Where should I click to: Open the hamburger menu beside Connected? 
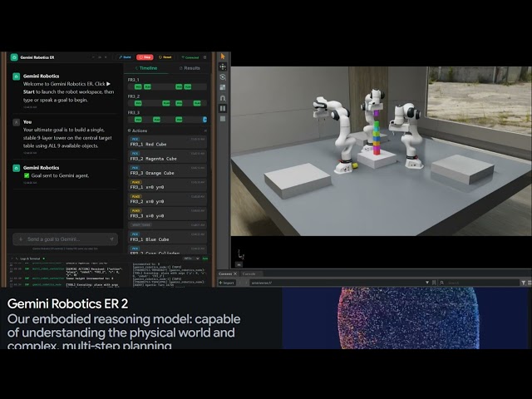204,57
